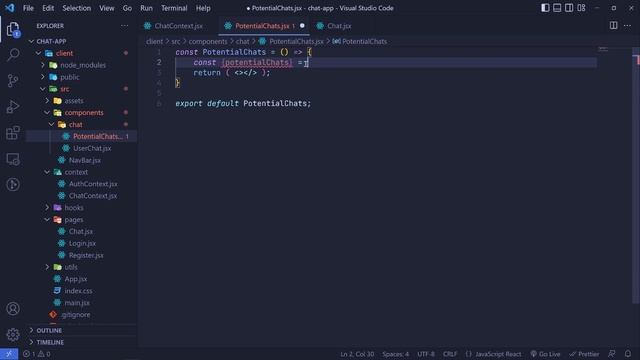
Task: Switch to Chat.jsx editor tab
Action: pyautogui.click(x=339, y=26)
